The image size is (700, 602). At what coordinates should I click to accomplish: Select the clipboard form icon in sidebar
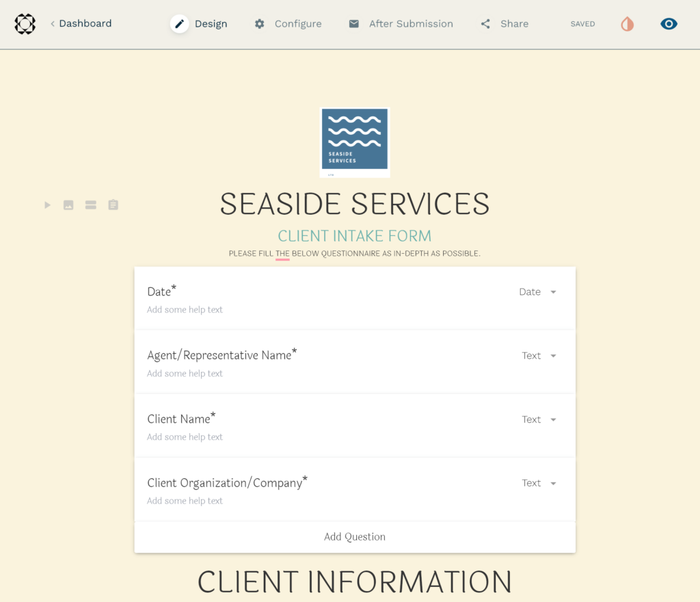click(x=113, y=204)
